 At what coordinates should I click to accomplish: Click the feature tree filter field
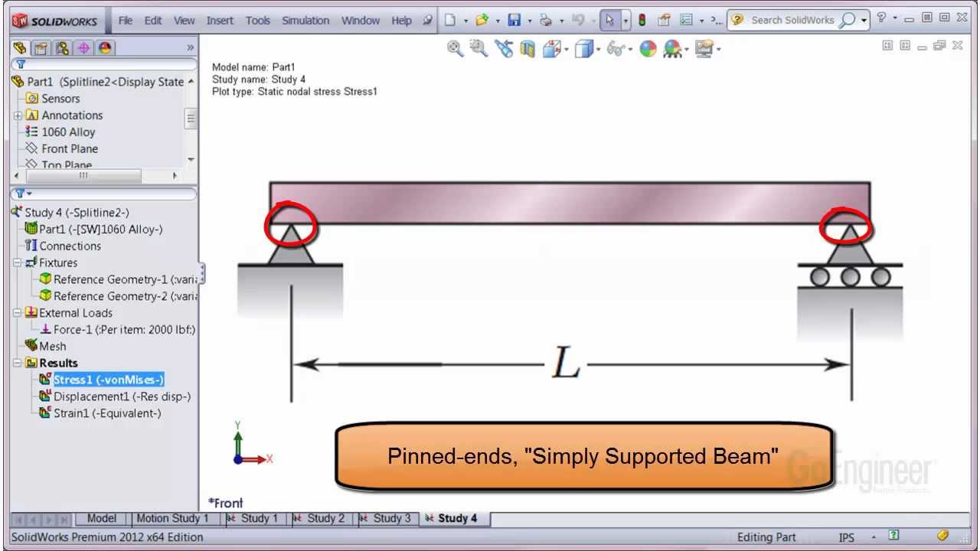[x=103, y=65]
